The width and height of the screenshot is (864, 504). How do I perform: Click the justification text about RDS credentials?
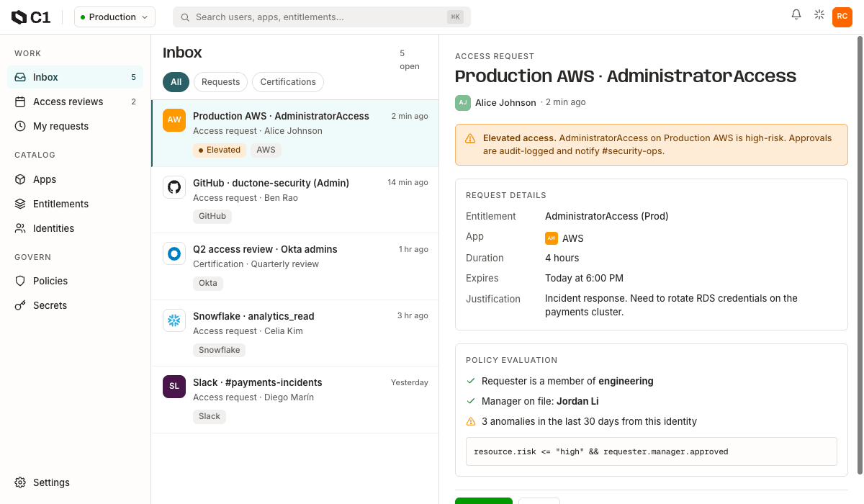click(671, 305)
